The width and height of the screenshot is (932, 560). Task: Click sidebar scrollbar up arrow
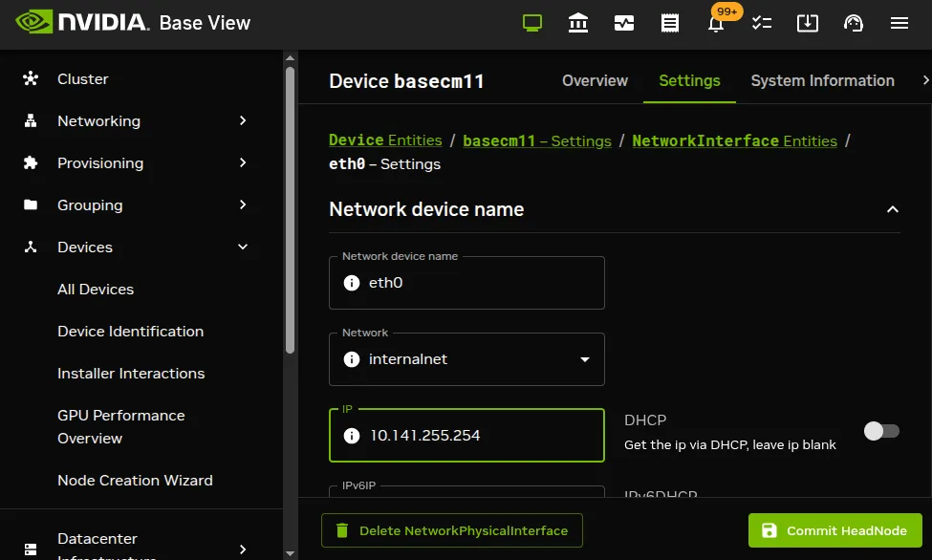[x=290, y=58]
